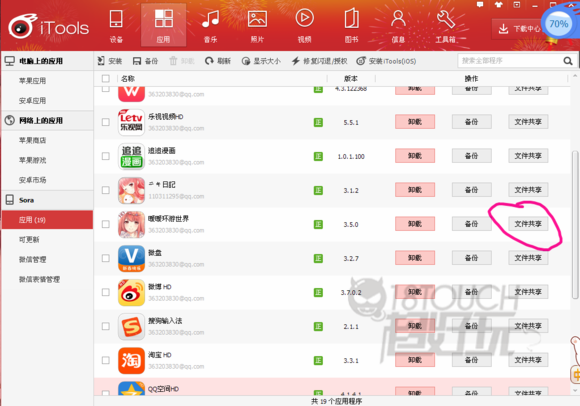Open the 照片 photos section
Viewport: 580px width, 406px height.
[x=257, y=26]
